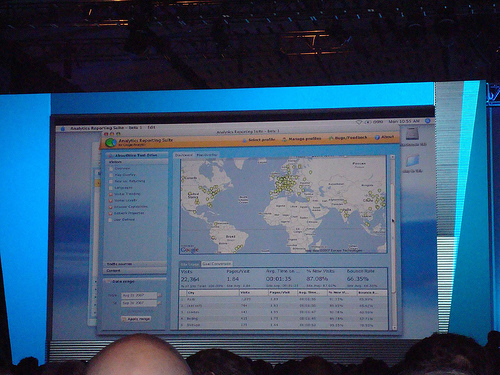The height and width of the screenshot is (375, 500).
Task: Click into the From date input field
Action: 139,295
